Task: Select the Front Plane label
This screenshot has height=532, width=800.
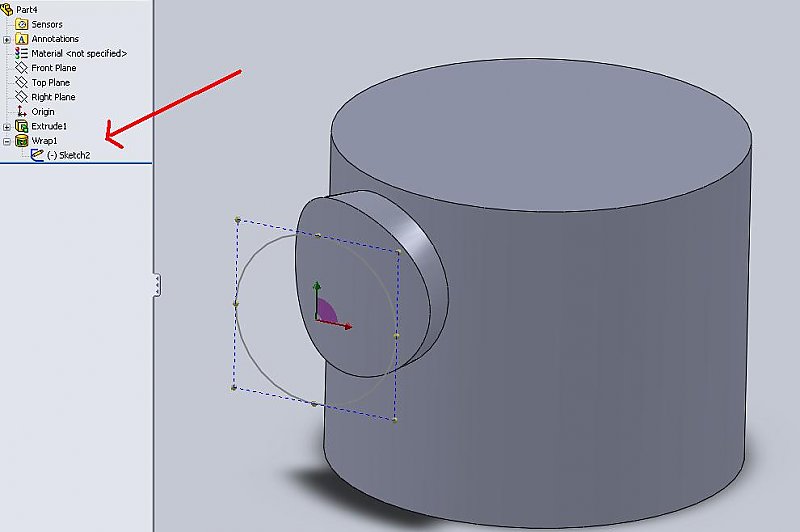Action: tap(54, 68)
